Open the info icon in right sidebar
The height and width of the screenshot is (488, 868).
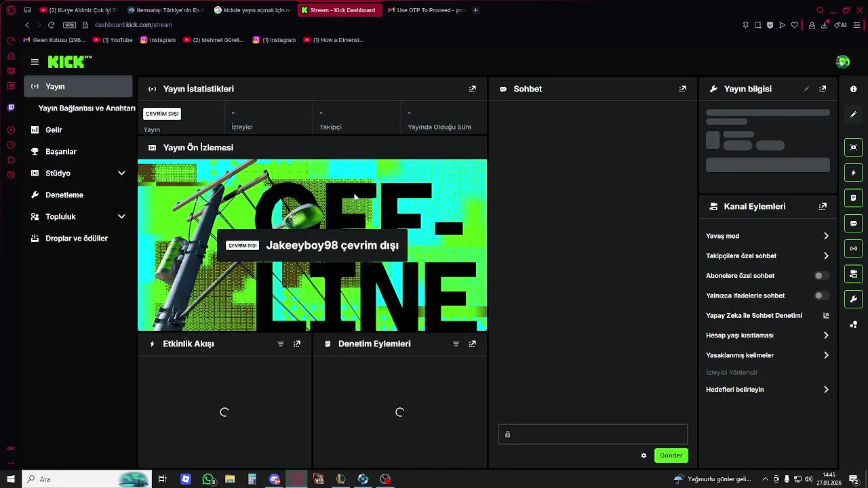pos(853,89)
